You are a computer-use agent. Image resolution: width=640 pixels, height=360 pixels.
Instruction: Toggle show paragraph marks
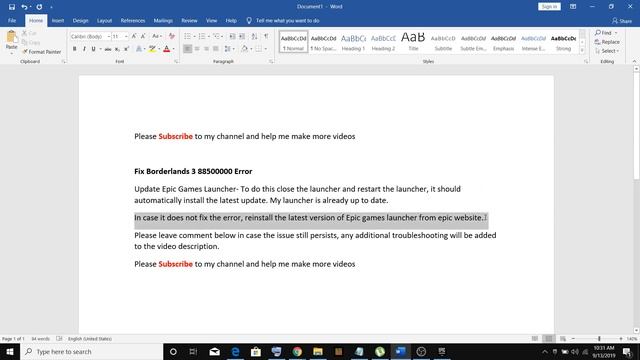coord(266,36)
